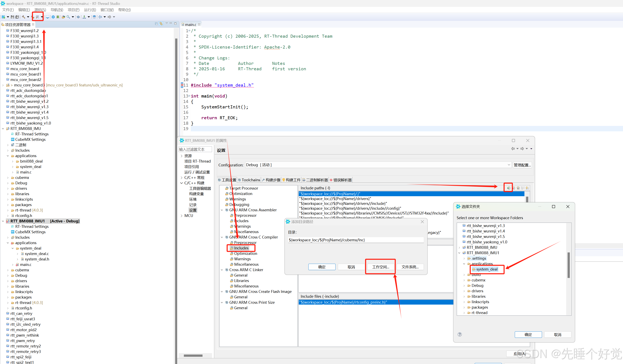Image resolution: width=623 pixels, height=364 pixels.
Task: Click the move include path down icon
Action: click(527, 188)
